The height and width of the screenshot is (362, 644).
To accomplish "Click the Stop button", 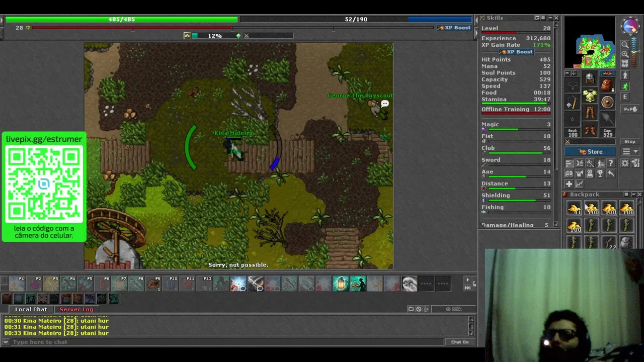I will (x=629, y=142).
